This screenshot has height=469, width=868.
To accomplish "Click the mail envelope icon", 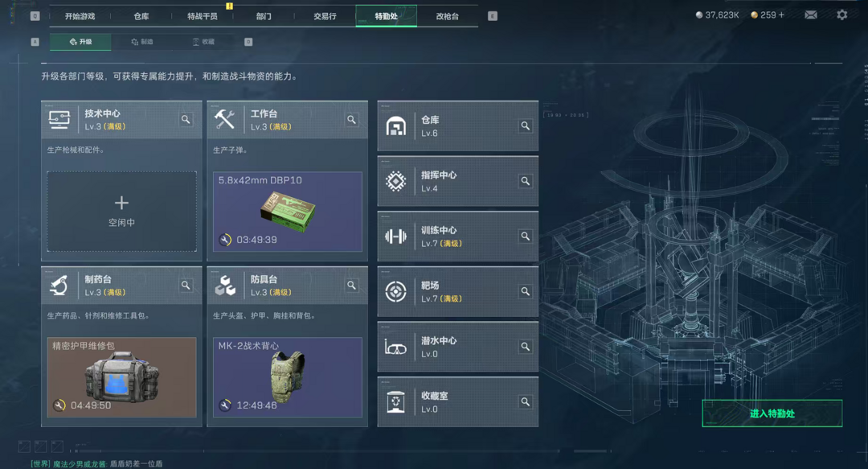I will click(x=810, y=15).
